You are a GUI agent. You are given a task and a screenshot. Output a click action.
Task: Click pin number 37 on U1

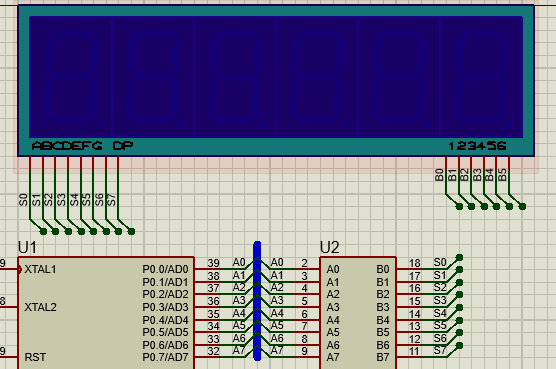click(x=213, y=288)
